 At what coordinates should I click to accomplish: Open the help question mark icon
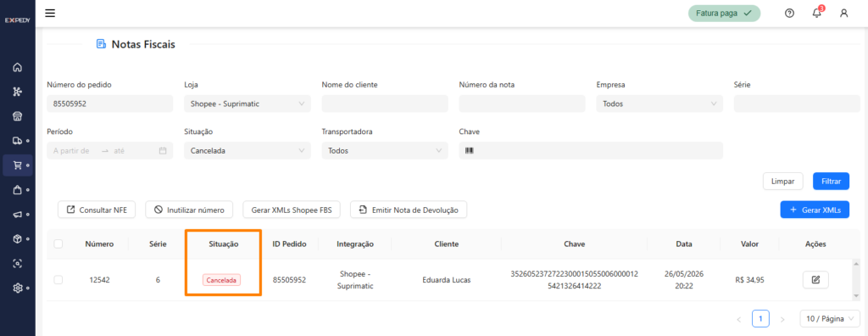point(789,14)
